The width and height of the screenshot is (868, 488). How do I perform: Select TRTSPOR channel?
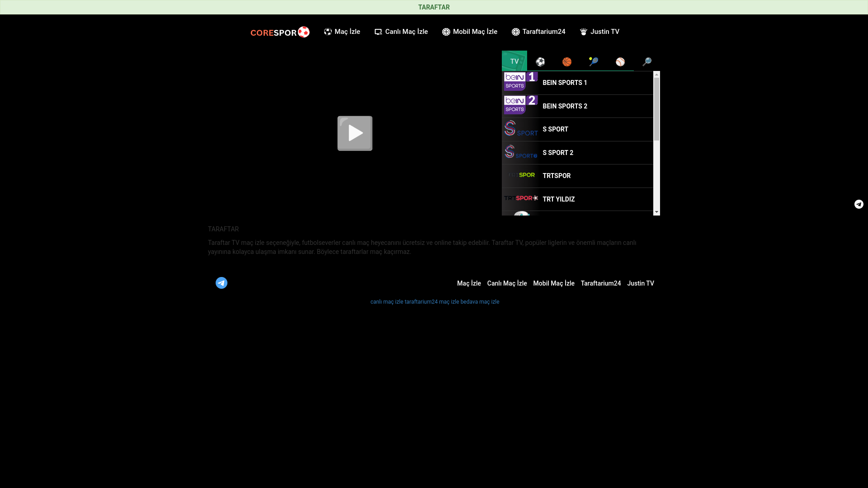[577, 176]
